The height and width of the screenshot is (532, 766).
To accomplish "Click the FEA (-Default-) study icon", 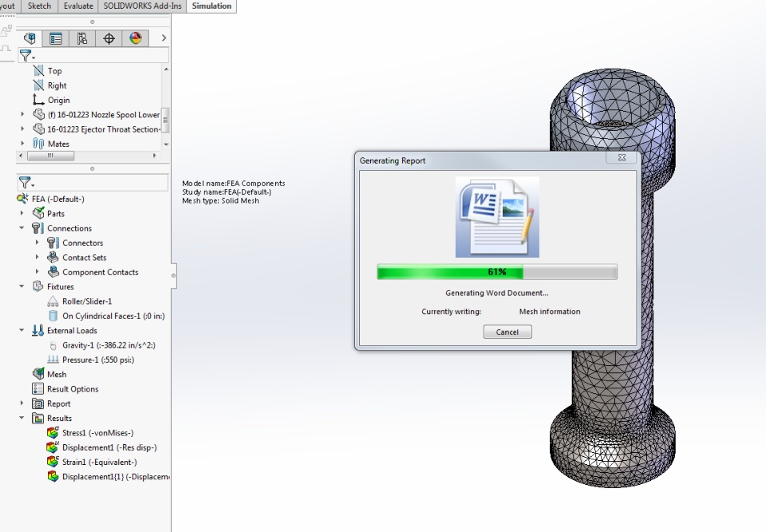I will pos(22,199).
